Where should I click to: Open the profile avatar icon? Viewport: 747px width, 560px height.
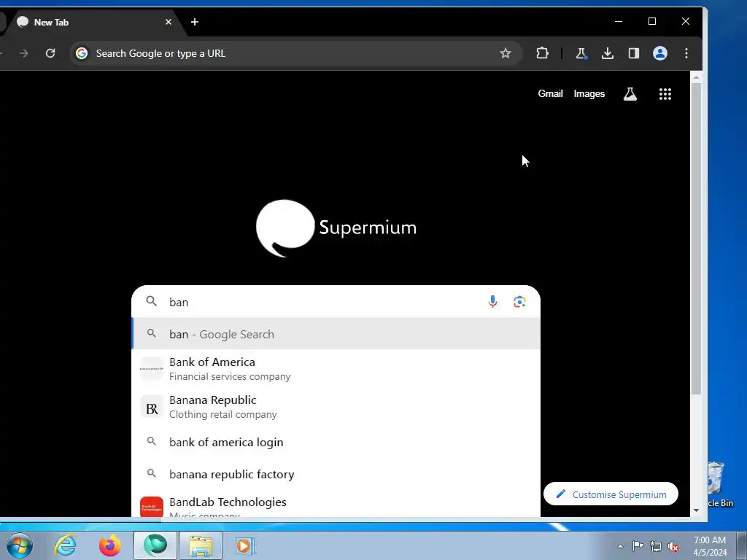(x=659, y=53)
